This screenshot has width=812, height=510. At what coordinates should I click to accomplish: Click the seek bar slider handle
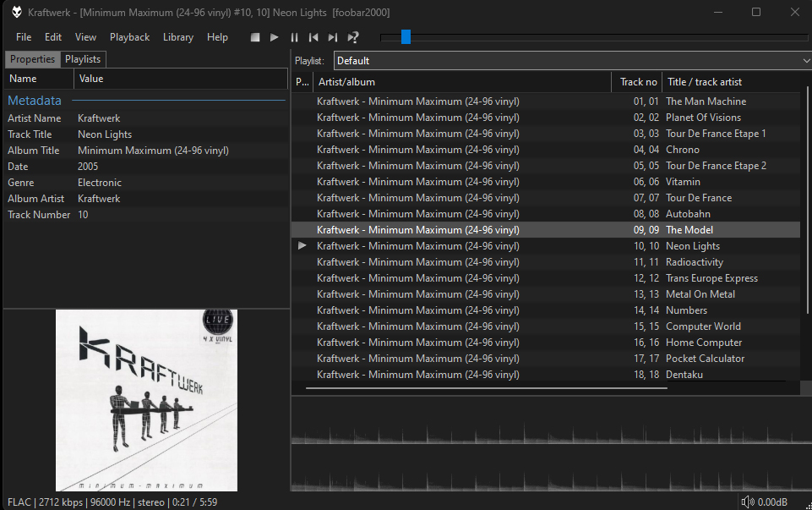coord(406,36)
